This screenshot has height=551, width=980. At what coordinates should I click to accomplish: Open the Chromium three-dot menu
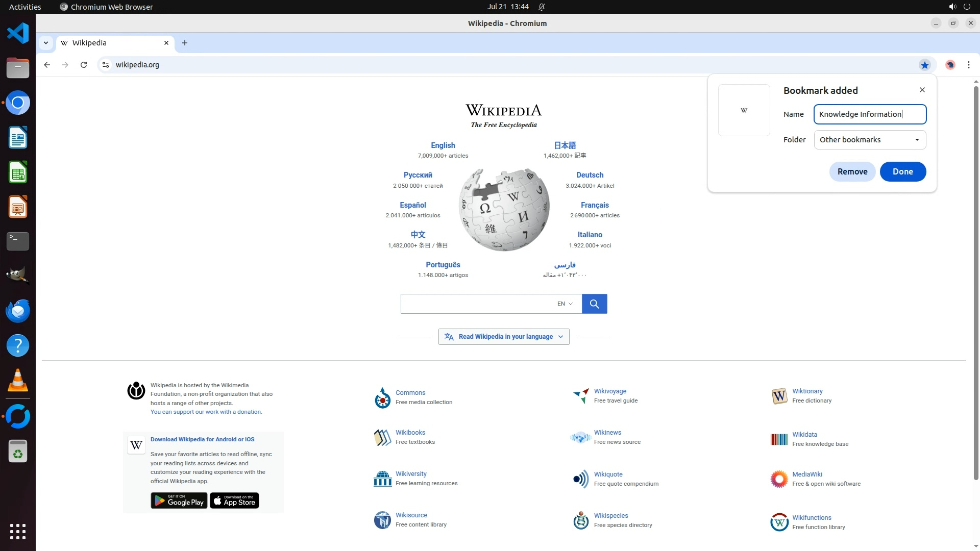968,65
